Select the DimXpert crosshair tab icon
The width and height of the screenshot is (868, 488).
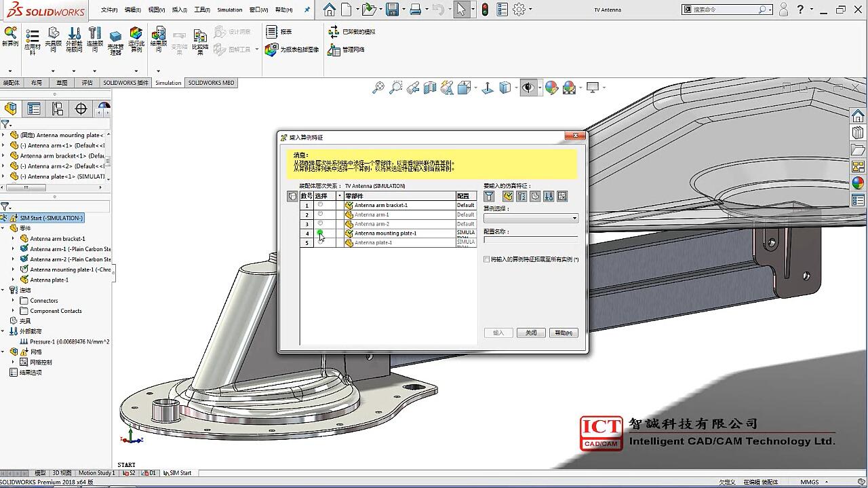click(81, 109)
